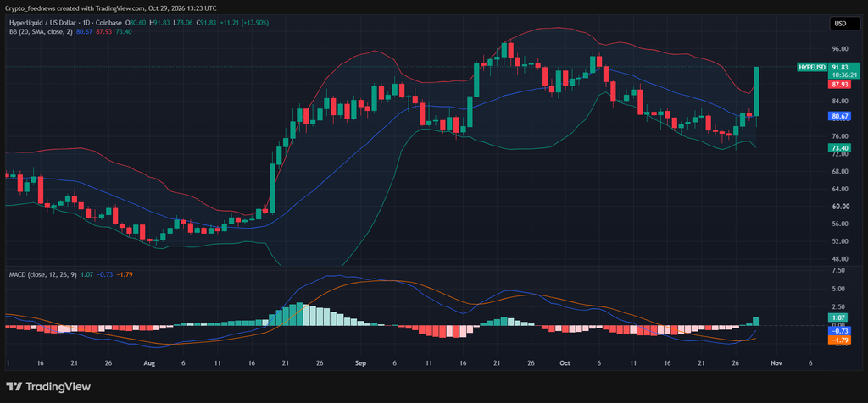Click the 56.00 price axis label
The image size is (868, 403).
(x=840, y=224)
